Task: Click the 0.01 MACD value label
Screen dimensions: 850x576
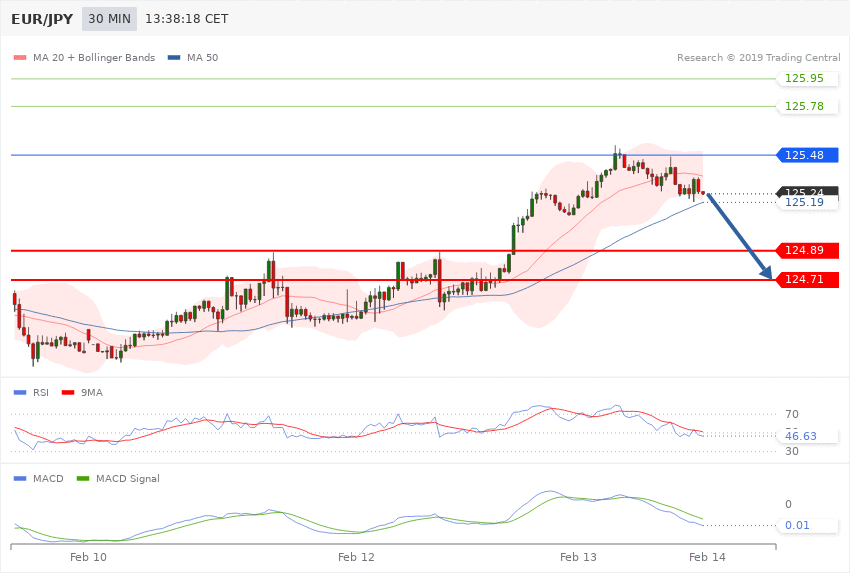Action: click(x=808, y=525)
